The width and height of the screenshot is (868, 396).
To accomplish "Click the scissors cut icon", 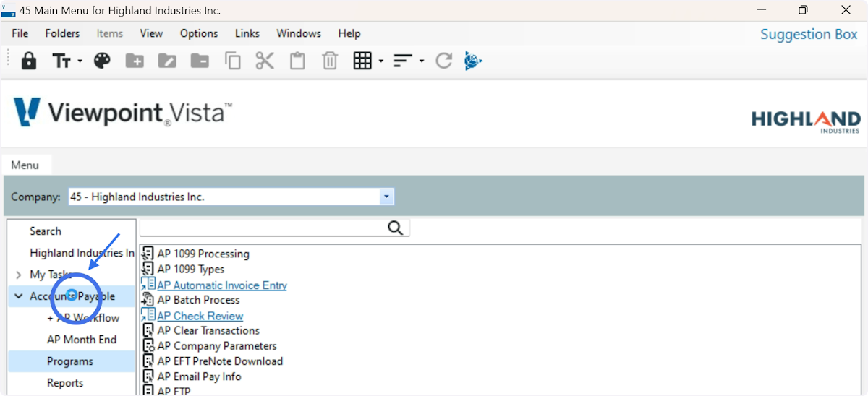I will (x=265, y=61).
